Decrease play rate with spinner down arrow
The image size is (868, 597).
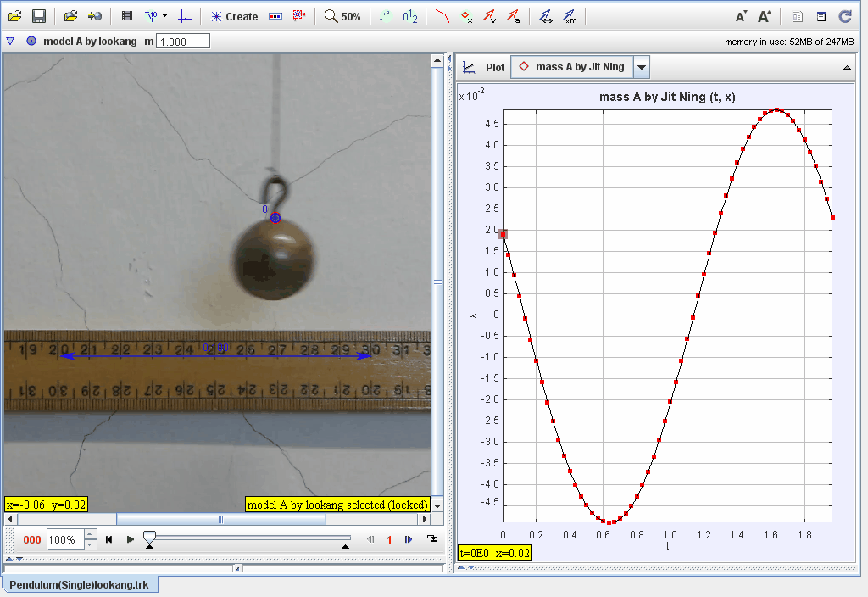91,545
